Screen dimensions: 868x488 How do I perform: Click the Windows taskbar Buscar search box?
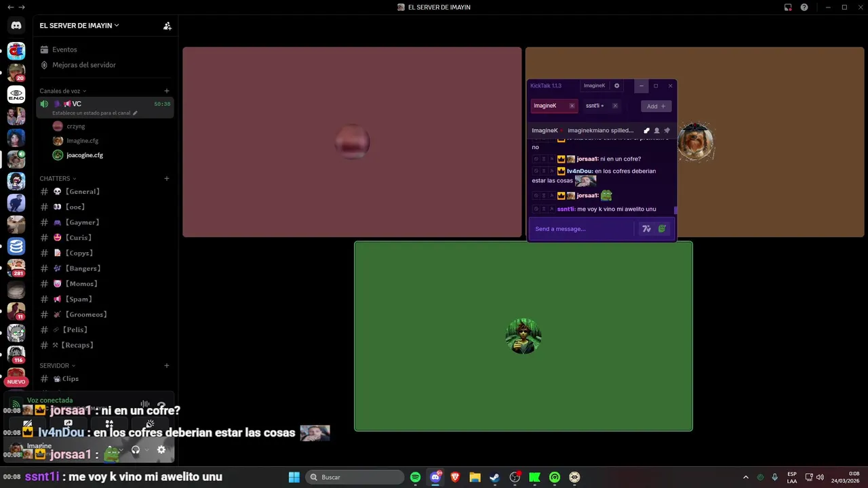tap(356, 477)
